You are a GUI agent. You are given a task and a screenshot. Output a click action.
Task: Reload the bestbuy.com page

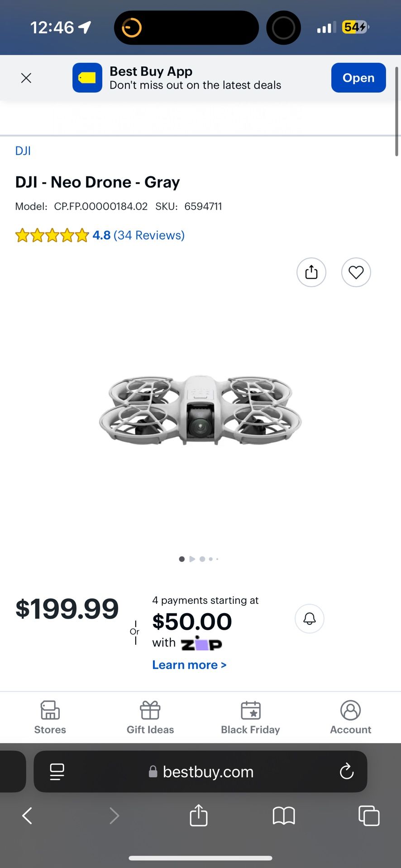click(x=347, y=772)
